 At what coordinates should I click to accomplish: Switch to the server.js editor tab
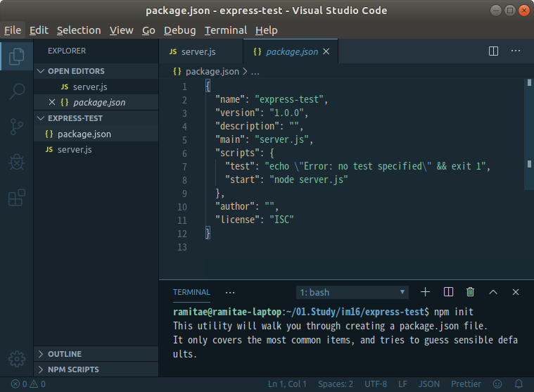(x=201, y=51)
